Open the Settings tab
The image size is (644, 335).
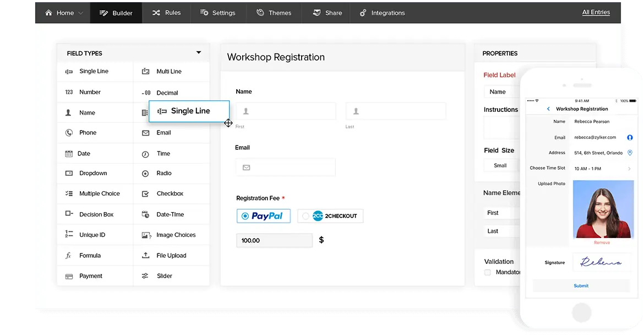(x=218, y=13)
